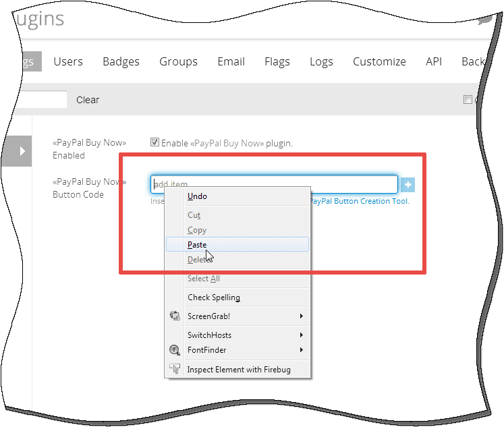504x427 pixels.
Task: Open the FontFinder menu entry
Action: click(x=237, y=350)
